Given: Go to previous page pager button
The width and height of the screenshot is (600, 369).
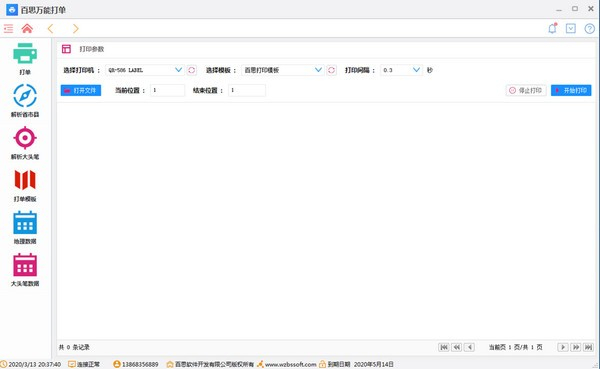Looking at the screenshot, I should (x=470, y=347).
